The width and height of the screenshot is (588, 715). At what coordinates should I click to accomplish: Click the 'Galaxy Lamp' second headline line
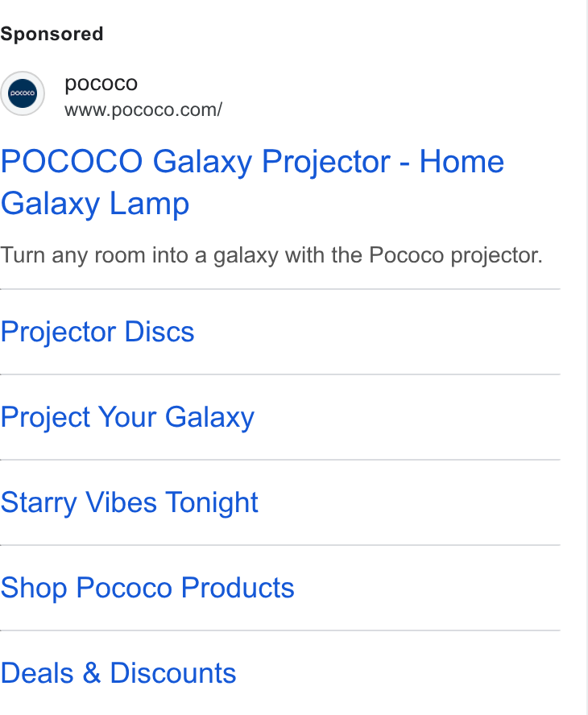click(x=95, y=204)
